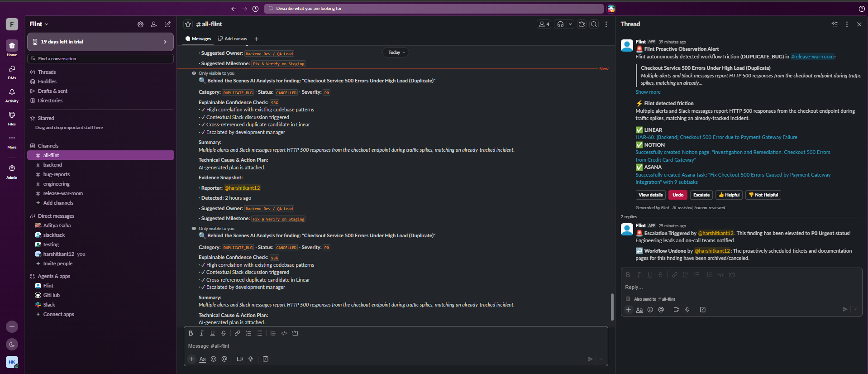Select the release-war-room channel

100,193
